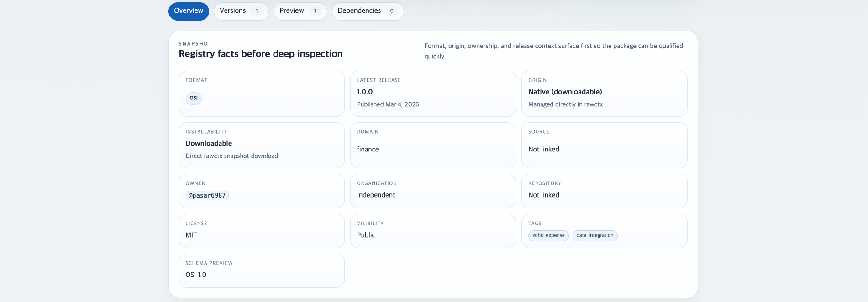Open the Versions tab
Viewport: 868px width, 302px height.
click(241, 11)
